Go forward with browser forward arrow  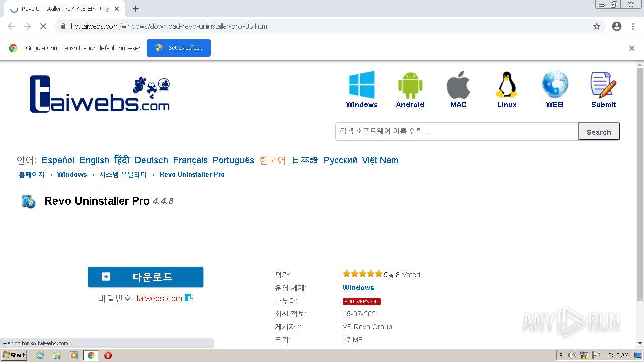point(27,26)
